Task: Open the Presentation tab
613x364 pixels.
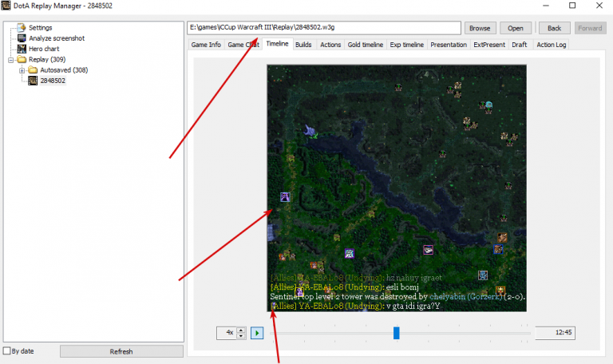Action: (x=449, y=45)
